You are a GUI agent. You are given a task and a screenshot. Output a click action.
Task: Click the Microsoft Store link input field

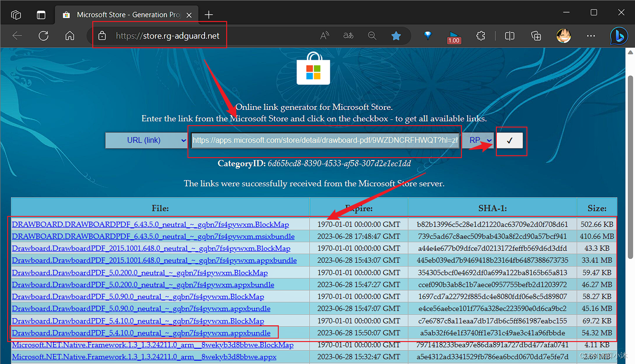pyautogui.click(x=326, y=140)
